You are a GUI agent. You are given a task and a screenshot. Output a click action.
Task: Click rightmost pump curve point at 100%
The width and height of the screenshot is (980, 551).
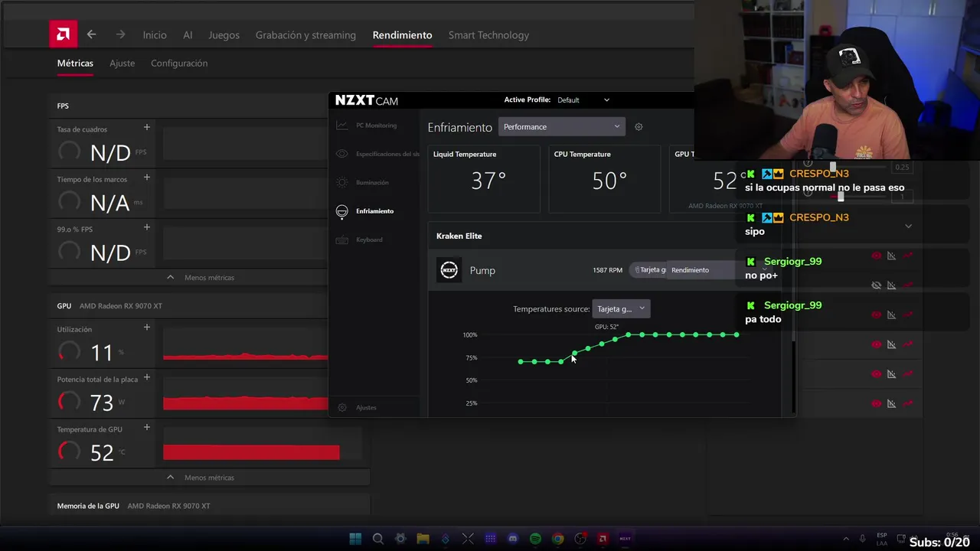point(737,334)
